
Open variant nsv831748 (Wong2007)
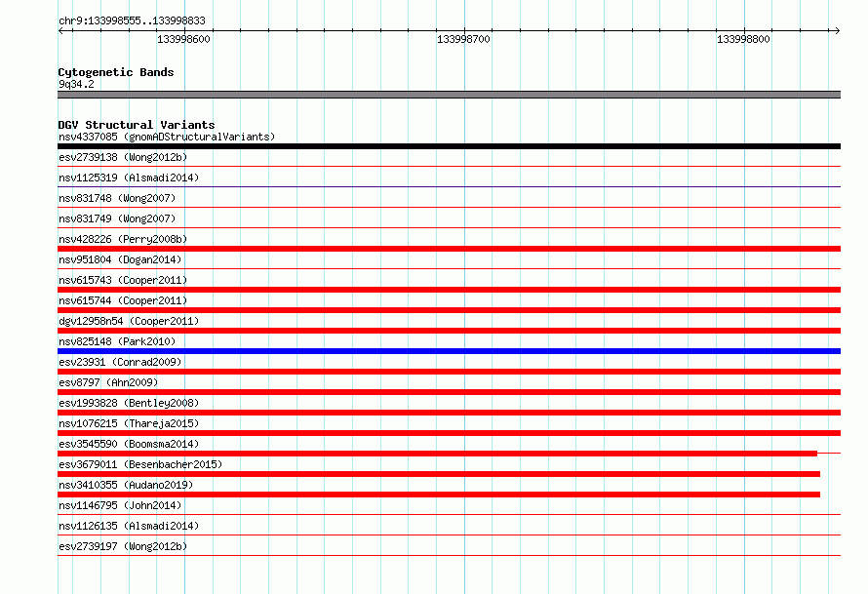[117, 198]
